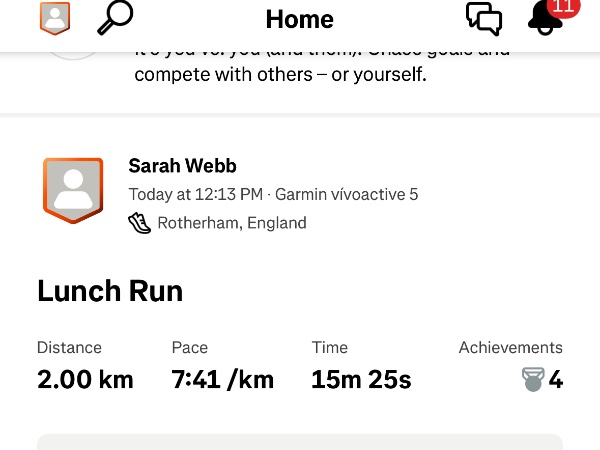Open notifications with the bell icon

[x=545, y=20]
